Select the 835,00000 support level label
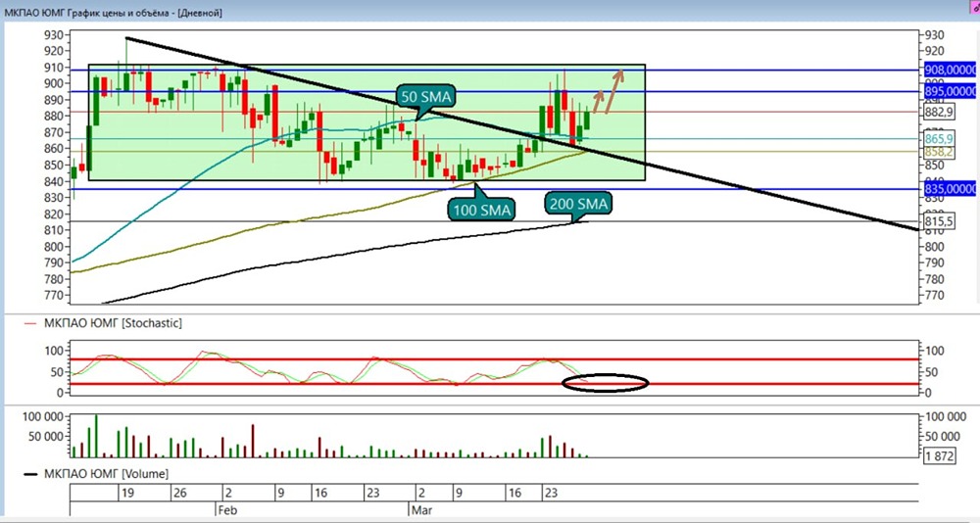 (x=950, y=189)
